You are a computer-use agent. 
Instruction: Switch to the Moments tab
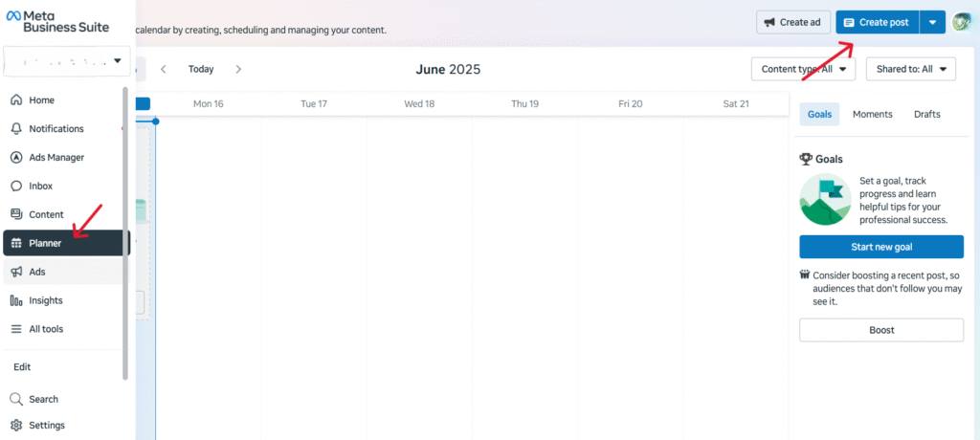pos(872,114)
